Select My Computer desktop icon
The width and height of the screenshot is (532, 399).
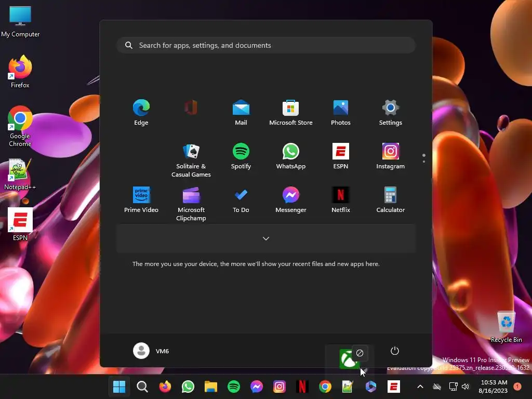click(20, 21)
